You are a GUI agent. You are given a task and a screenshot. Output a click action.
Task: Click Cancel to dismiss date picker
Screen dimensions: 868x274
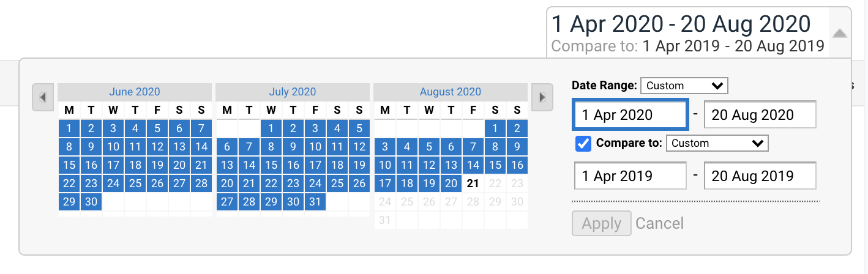pyautogui.click(x=659, y=223)
